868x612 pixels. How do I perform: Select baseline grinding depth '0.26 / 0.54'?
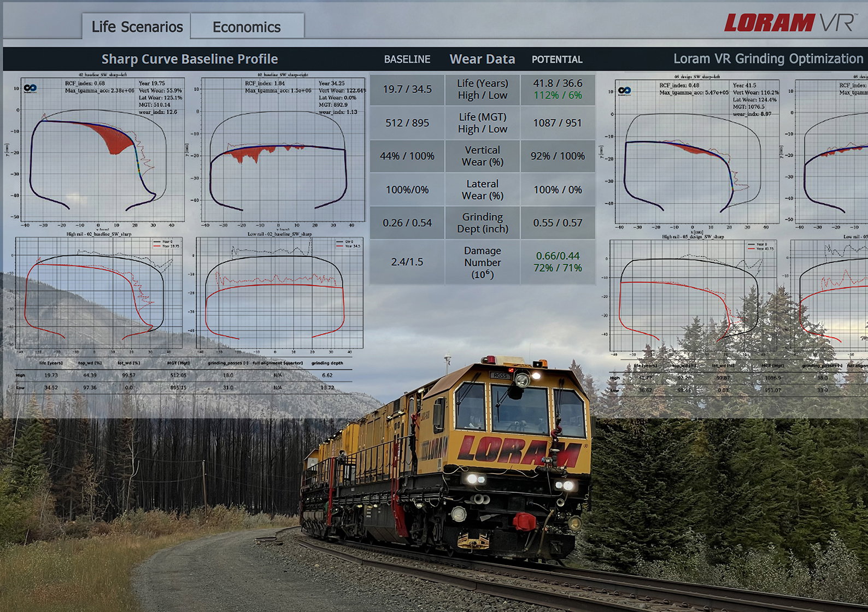407,223
